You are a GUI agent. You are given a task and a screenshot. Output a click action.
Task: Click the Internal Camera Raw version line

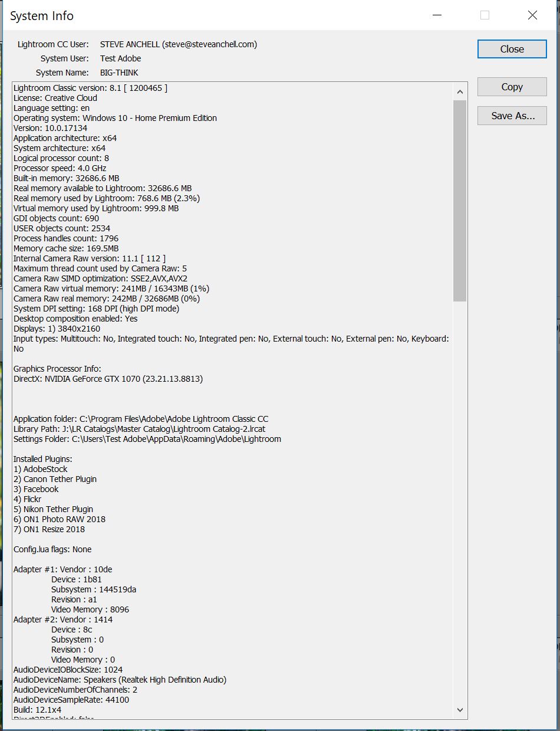point(90,258)
